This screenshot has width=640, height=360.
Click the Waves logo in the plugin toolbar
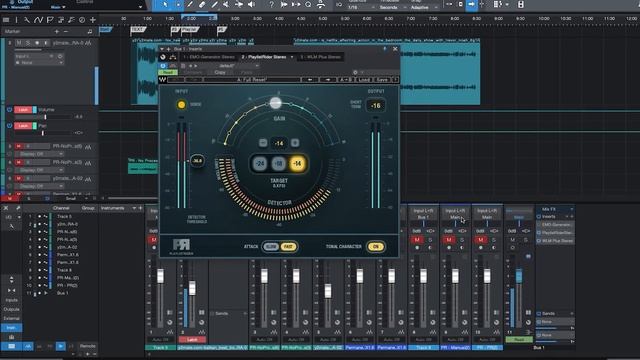point(162,80)
